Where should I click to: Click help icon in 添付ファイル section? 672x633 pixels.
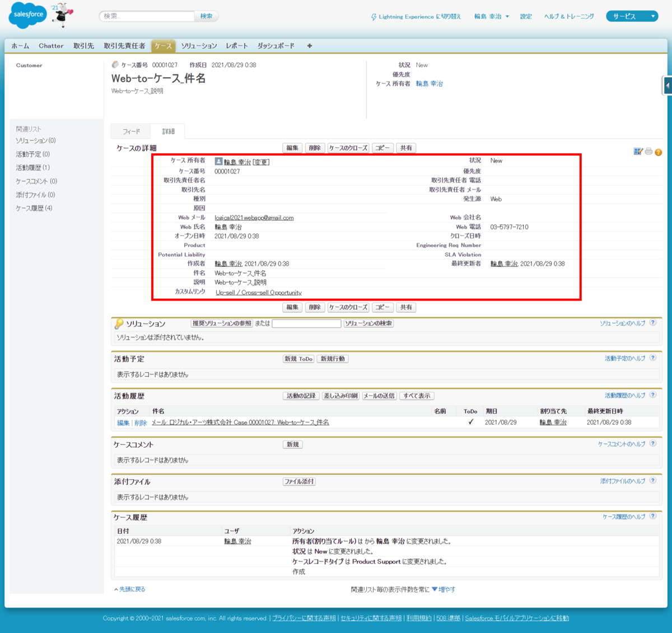coord(653,481)
